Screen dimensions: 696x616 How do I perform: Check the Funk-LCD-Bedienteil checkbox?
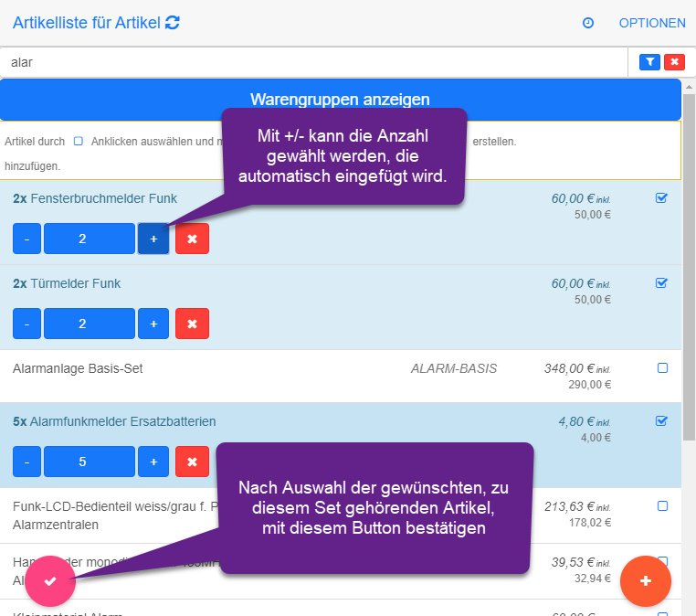pyautogui.click(x=662, y=505)
